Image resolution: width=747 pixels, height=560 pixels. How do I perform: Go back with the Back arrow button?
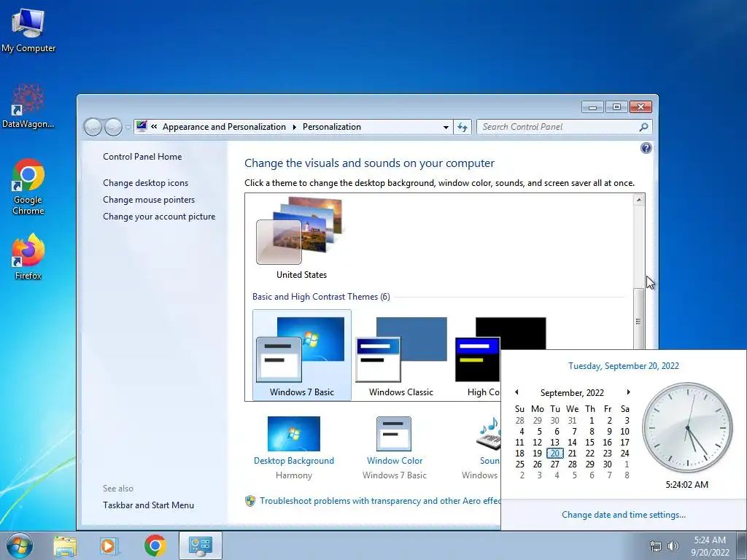point(93,127)
